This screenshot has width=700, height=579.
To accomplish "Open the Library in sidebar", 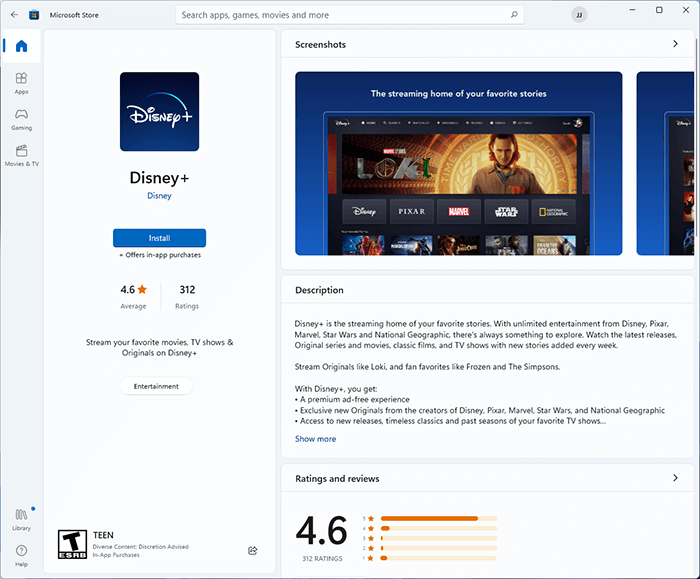I will [21, 520].
